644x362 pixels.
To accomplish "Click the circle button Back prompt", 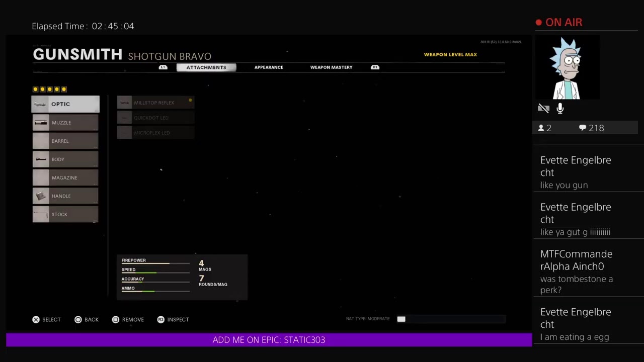I will [x=87, y=320].
